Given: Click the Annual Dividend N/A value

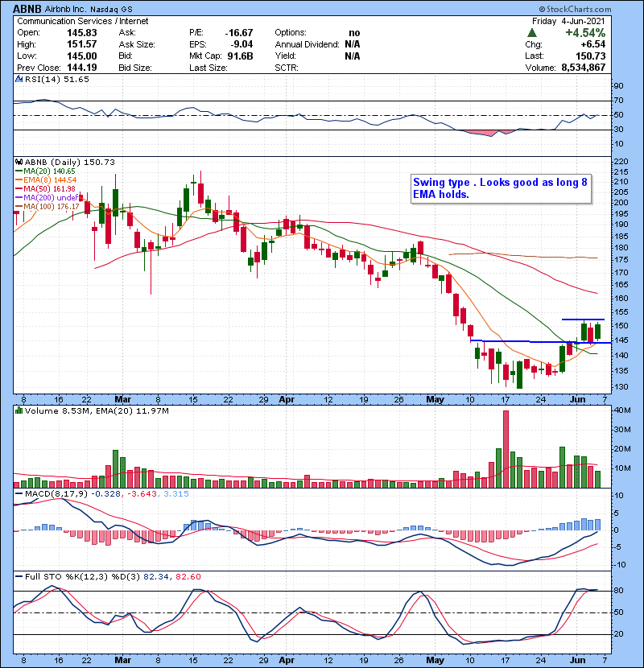Looking at the screenshot, I should [x=353, y=44].
